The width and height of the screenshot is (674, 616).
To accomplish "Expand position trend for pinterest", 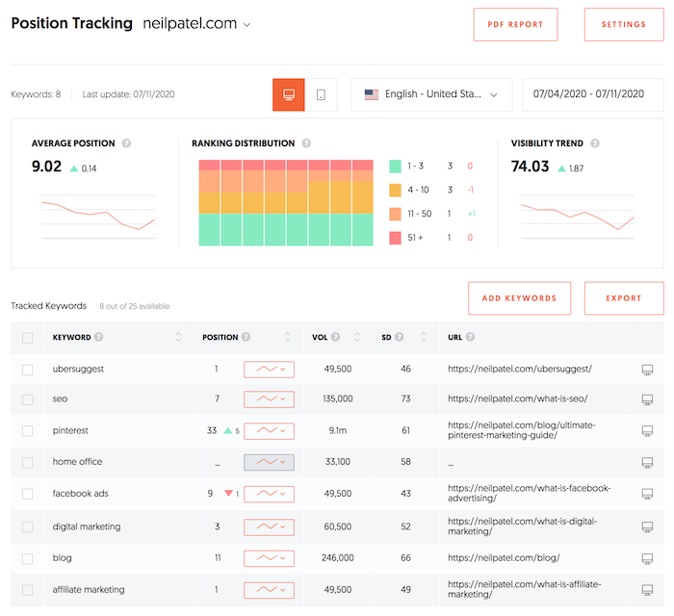I will [x=269, y=431].
